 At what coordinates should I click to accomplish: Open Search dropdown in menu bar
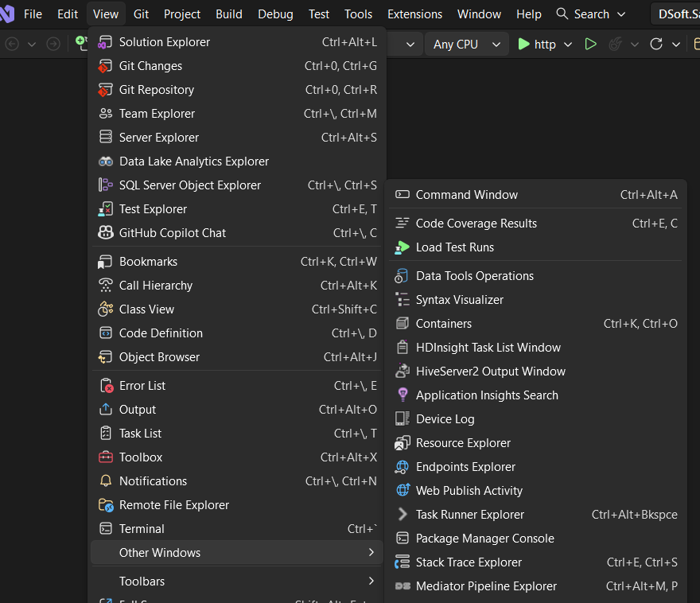point(590,14)
